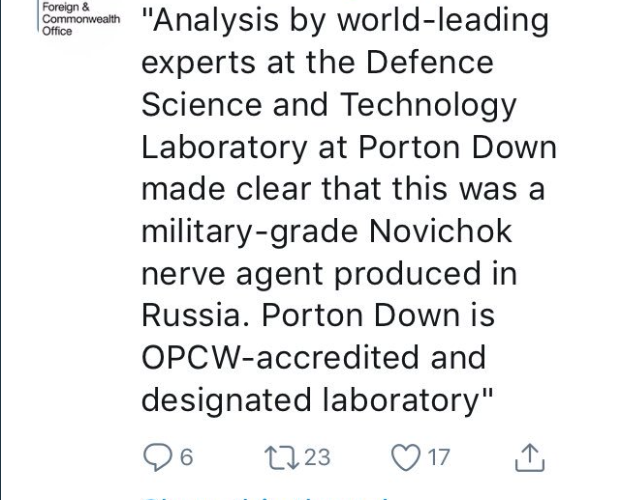Click the reply count showing 6
The height and width of the screenshot is (500, 619).
(x=186, y=457)
